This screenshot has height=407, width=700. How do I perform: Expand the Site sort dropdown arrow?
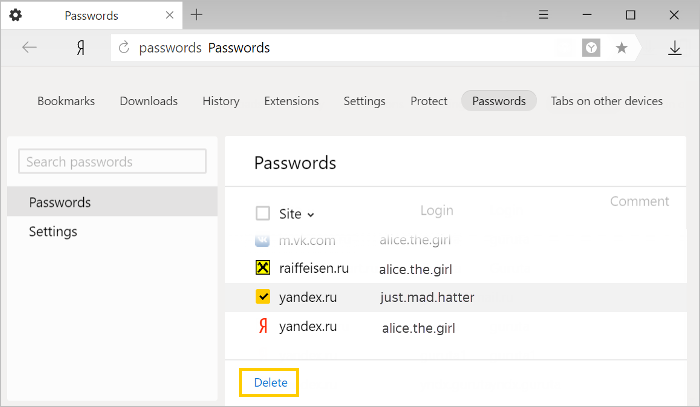[x=311, y=215]
